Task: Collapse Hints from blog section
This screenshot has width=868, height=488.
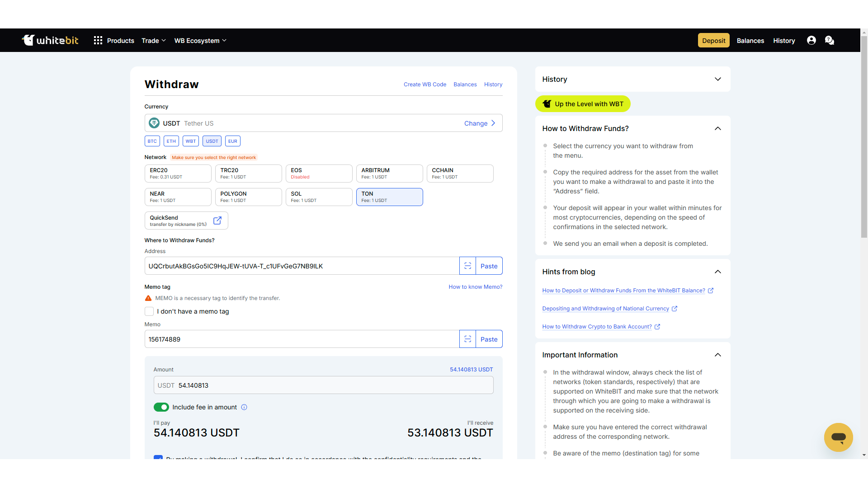Action: 718,272
